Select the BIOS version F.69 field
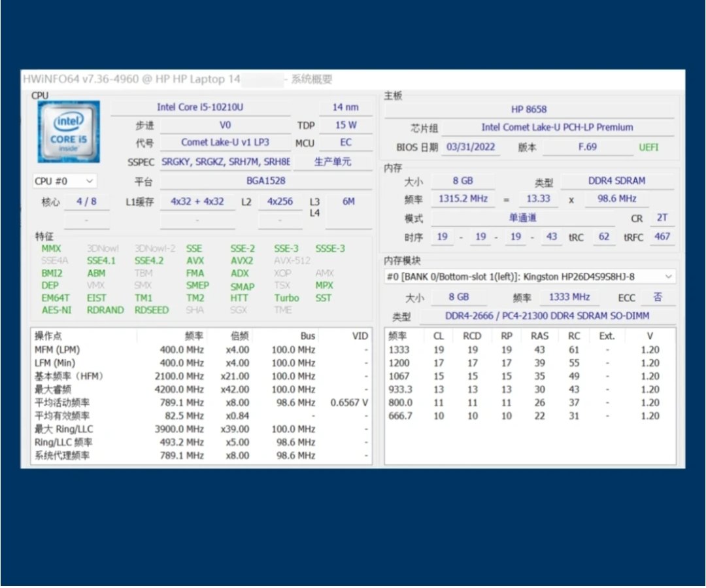 click(587, 147)
